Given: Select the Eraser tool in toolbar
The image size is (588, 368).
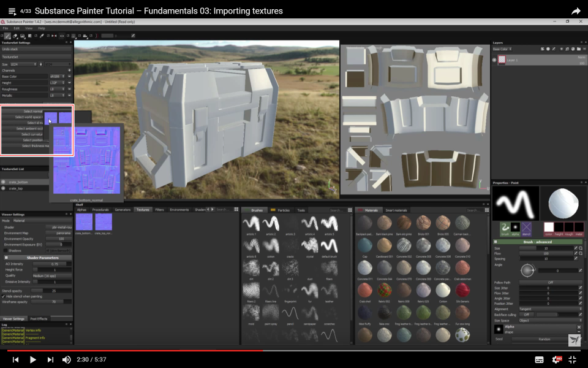Looking at the screenshot, I should [15, 36].
